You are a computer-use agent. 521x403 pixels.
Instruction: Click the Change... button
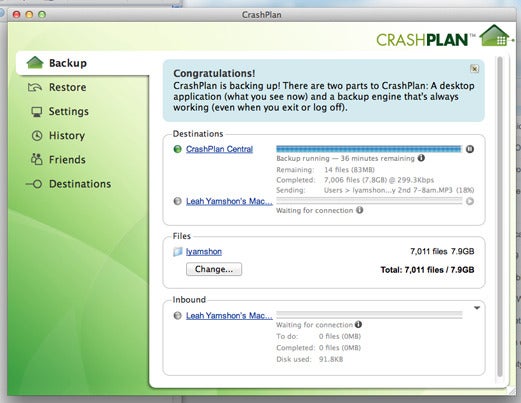(x=214, y=269)
